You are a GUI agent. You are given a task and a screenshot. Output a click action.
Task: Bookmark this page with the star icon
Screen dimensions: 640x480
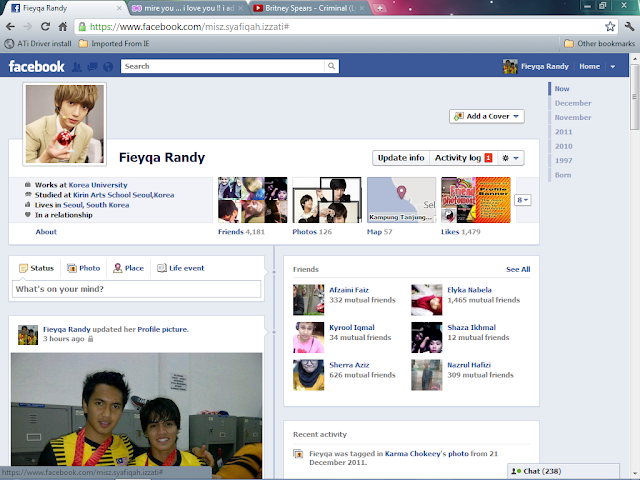point(610,27)
